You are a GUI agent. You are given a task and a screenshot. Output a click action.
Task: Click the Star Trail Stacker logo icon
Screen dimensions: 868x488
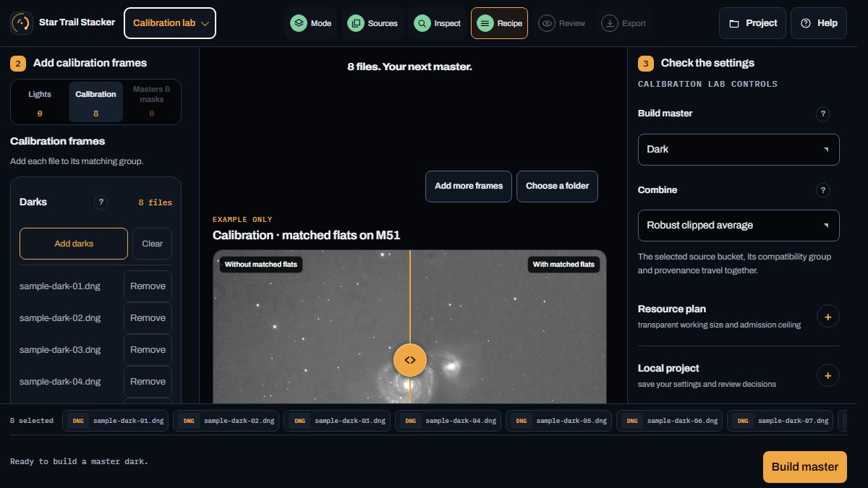(x=22, y=23)
